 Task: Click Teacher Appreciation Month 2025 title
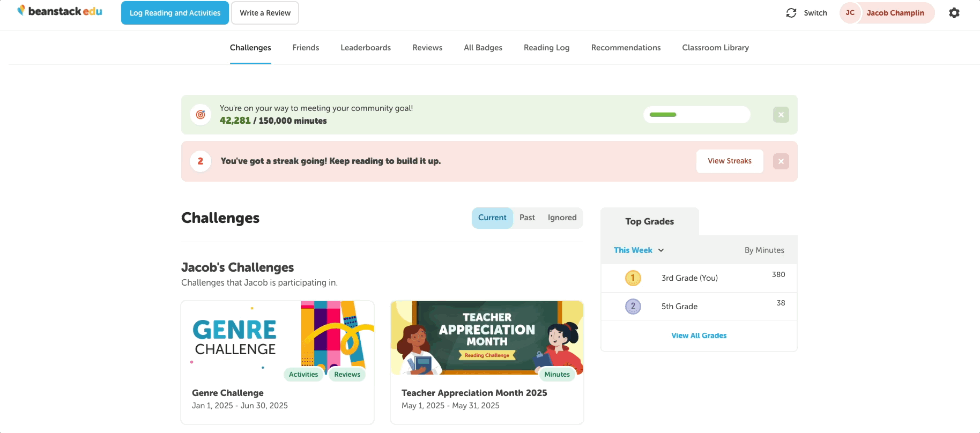click(x=474, y=393)
